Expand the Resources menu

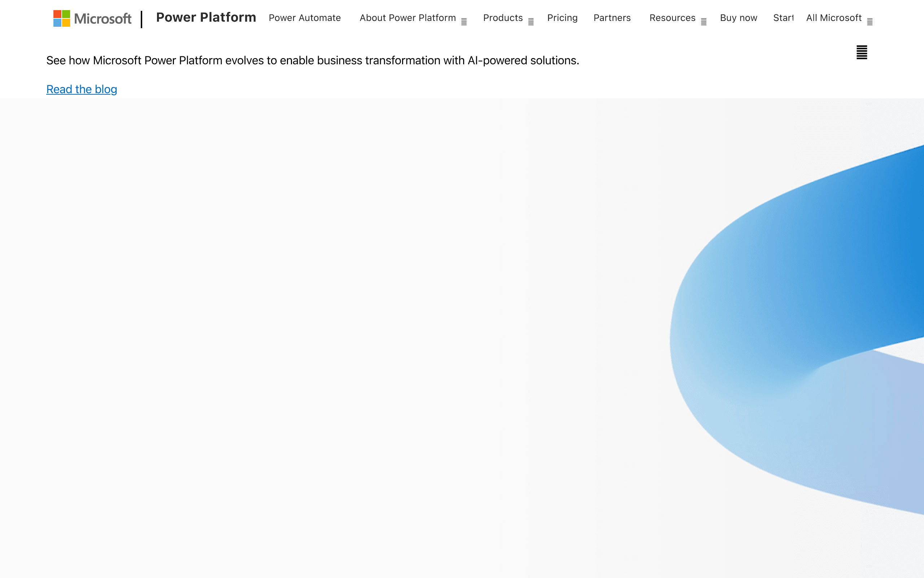tap(678, 18)
